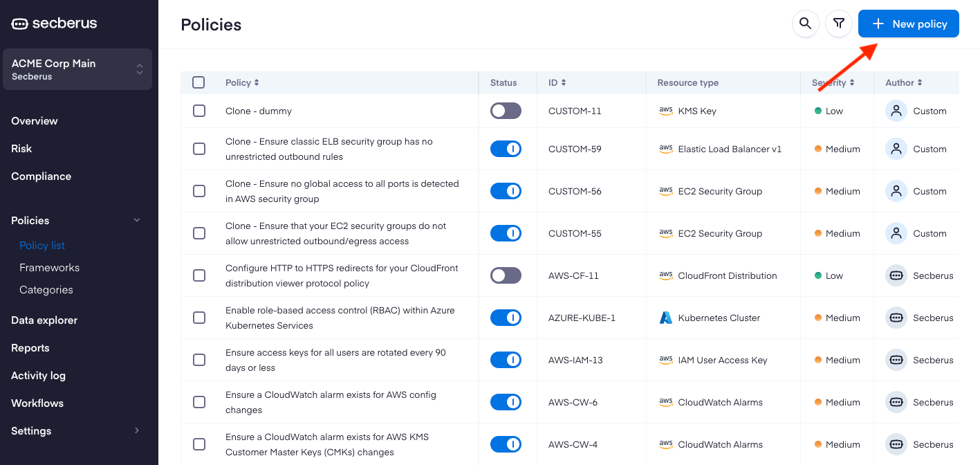Click the orange Medium severity dot for CUSTOM-59
This screenshot has width=980, height=465.
[x=818, y=149]
